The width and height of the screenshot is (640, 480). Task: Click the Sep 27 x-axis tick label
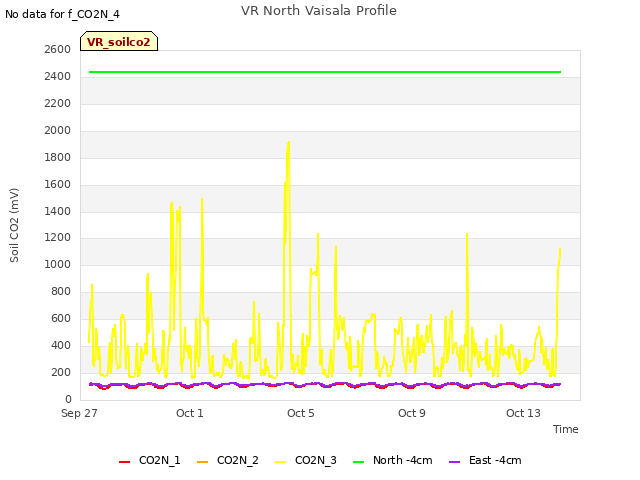coord(79,413)
